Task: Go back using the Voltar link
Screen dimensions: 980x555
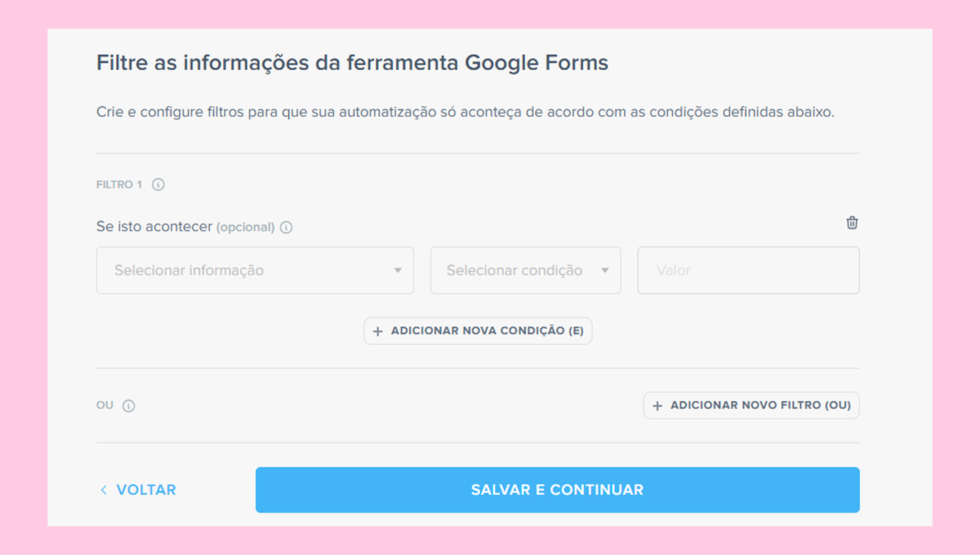Action: 146,490
